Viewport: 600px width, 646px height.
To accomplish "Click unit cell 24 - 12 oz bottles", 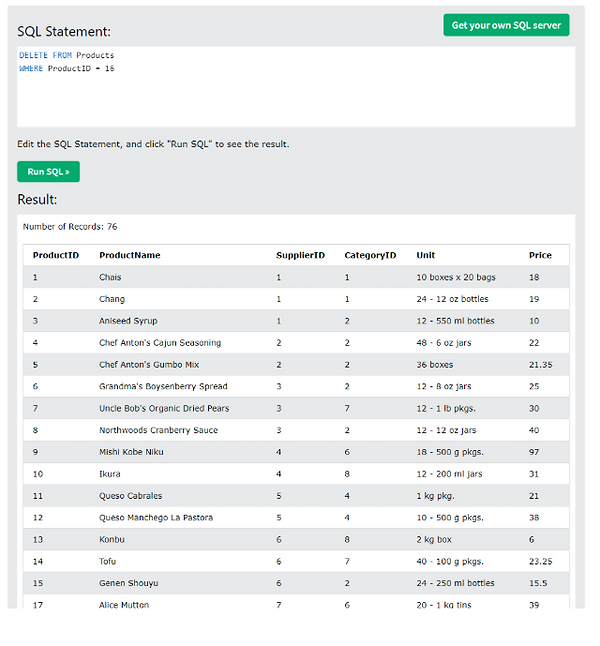I will 452,299.
